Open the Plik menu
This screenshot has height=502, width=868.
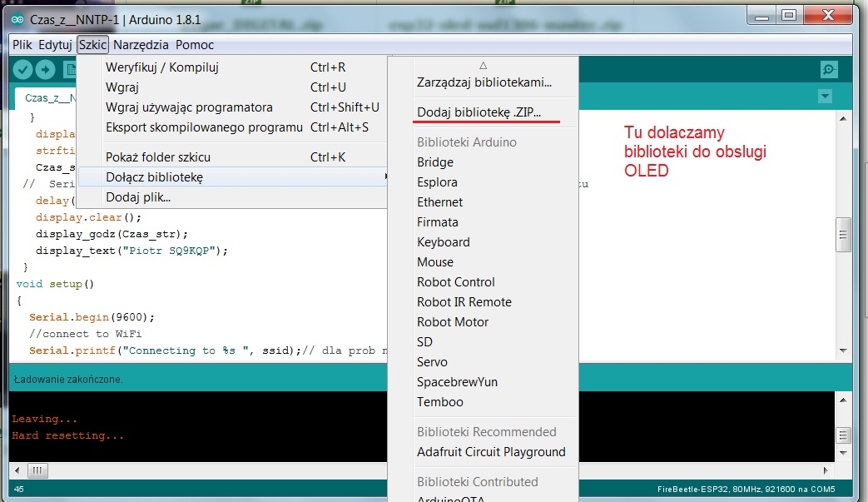click(22, 45)
